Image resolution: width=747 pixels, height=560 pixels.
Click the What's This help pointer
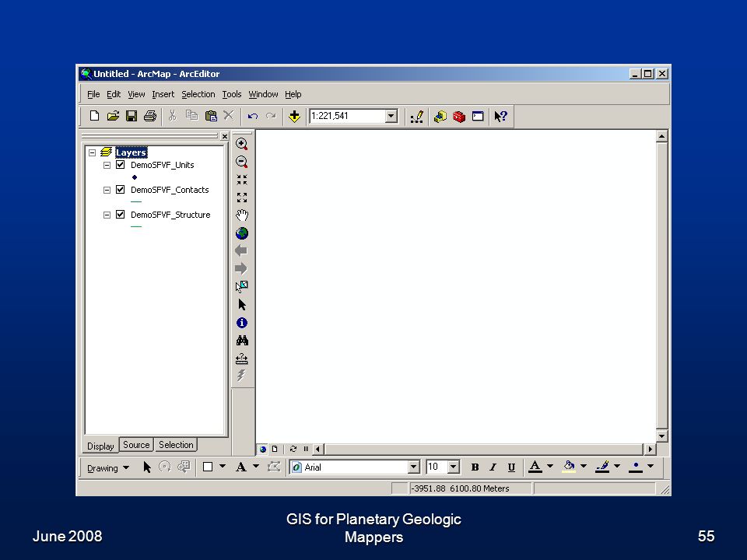500,116
